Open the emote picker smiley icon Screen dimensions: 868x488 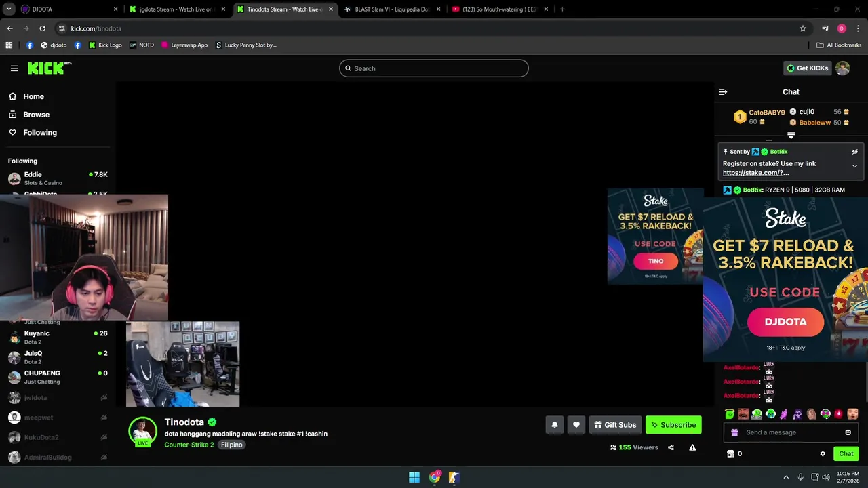848,432
